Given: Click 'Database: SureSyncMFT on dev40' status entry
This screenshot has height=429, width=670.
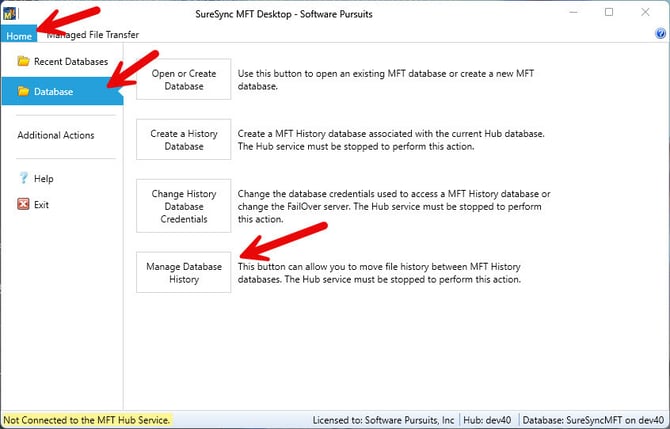Looking at the screenshot, I should tap(593, 420).
